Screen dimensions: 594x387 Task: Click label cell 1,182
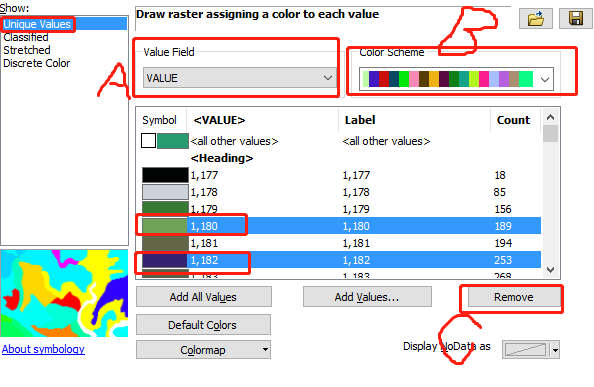click(356, 260)
